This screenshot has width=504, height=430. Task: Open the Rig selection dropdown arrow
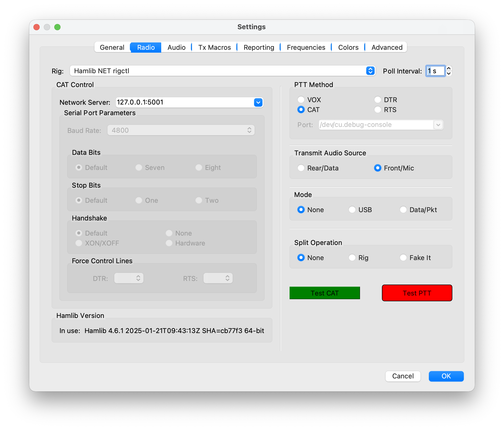click(370, 71)
